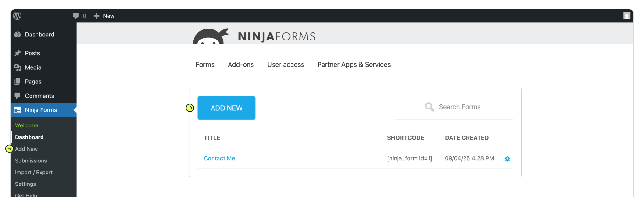
Task: Click the Media icon in sidebar
Action: tap(18, 67)
